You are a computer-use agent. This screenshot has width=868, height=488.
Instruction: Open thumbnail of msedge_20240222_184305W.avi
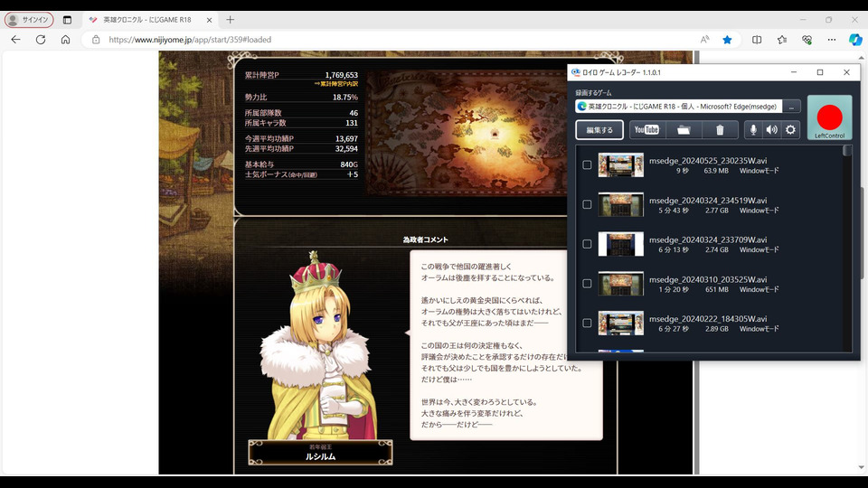click(x=620, y=324)
